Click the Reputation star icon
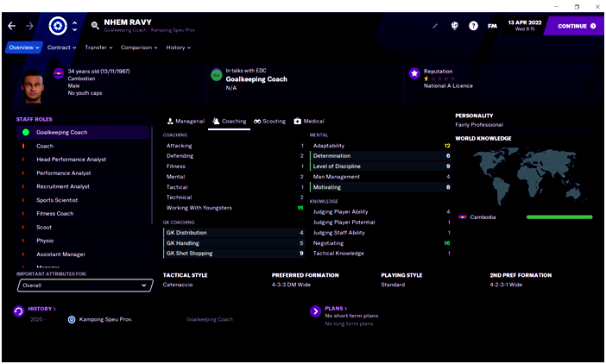 tap(414, 73)
